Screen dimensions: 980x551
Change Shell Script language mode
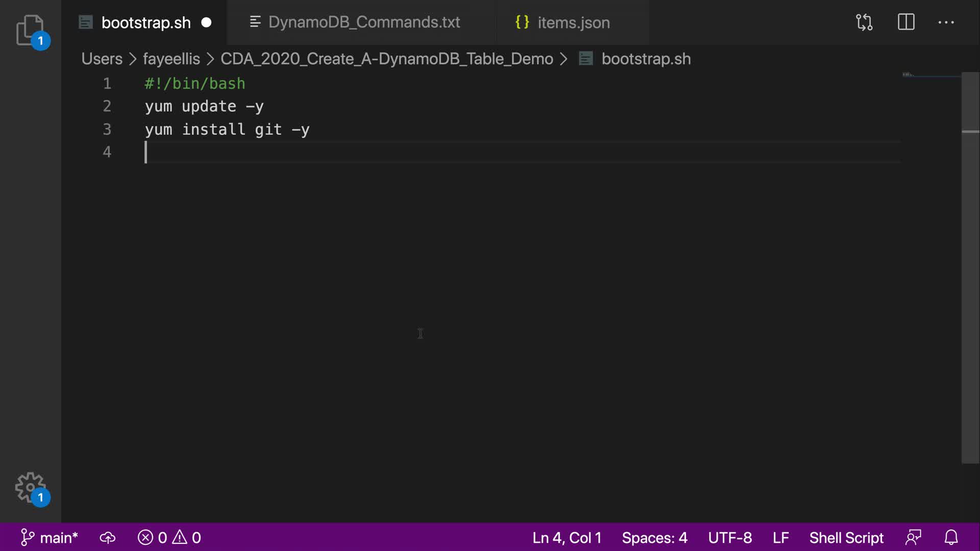pyautogui.click(x=846, y=538)
